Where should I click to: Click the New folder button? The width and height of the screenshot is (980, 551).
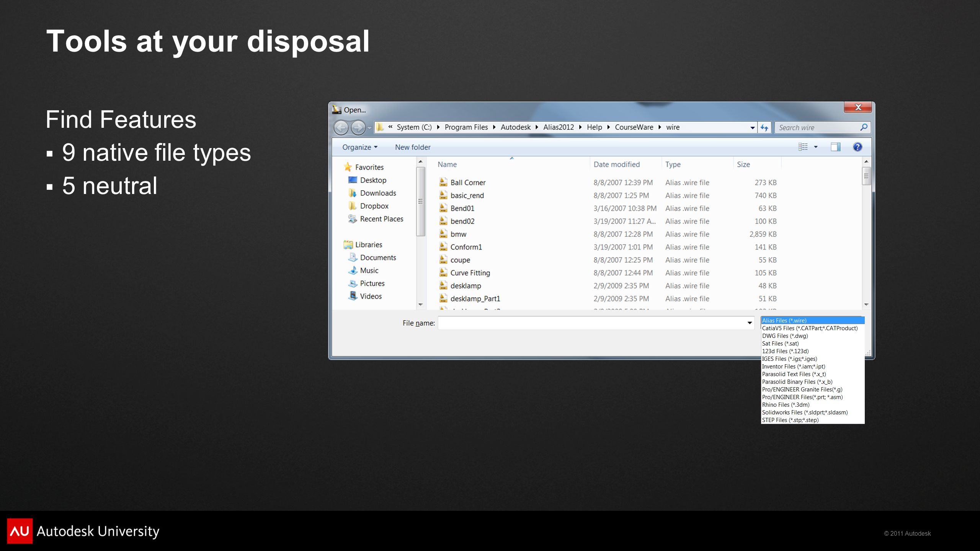(413, 147)
